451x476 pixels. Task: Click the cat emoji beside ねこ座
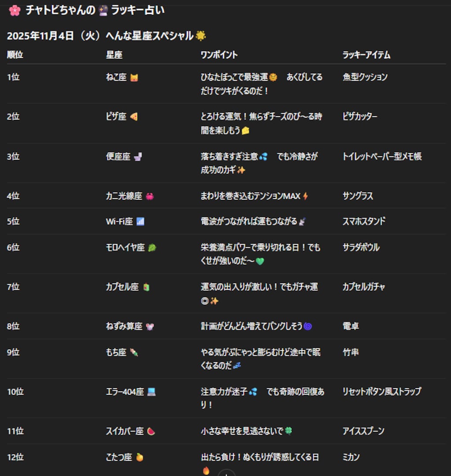pos(134,78)
